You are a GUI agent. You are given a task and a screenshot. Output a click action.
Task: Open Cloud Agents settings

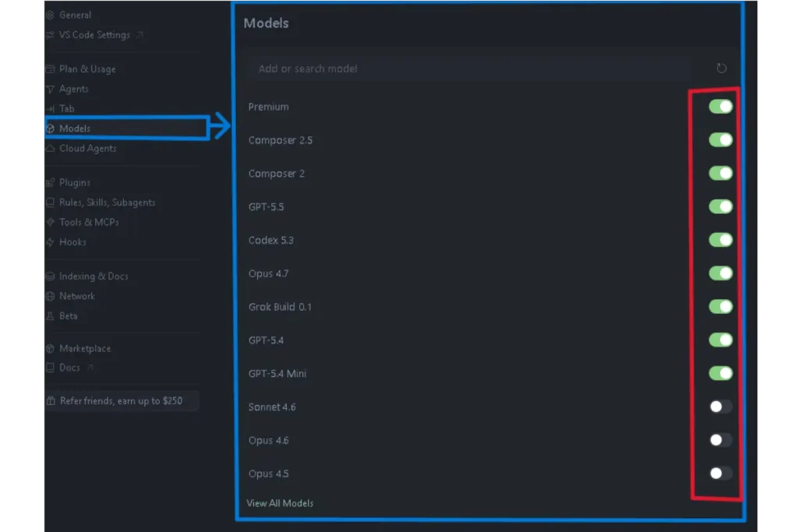[88, 149]
